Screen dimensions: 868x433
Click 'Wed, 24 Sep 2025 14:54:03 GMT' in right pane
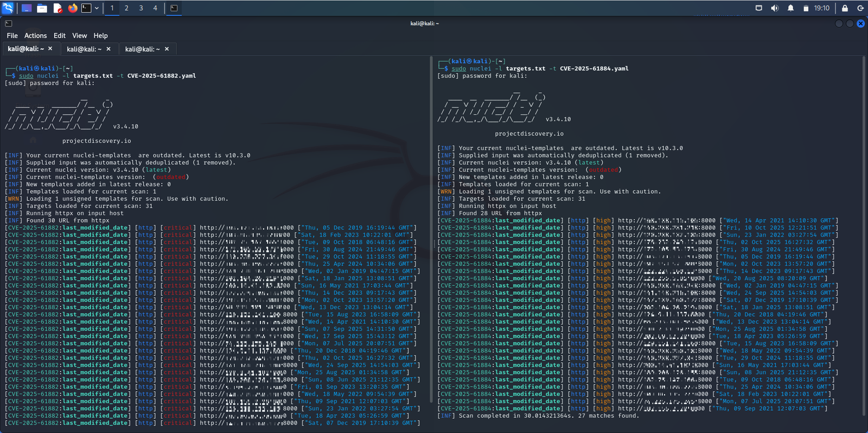point(780,293)
